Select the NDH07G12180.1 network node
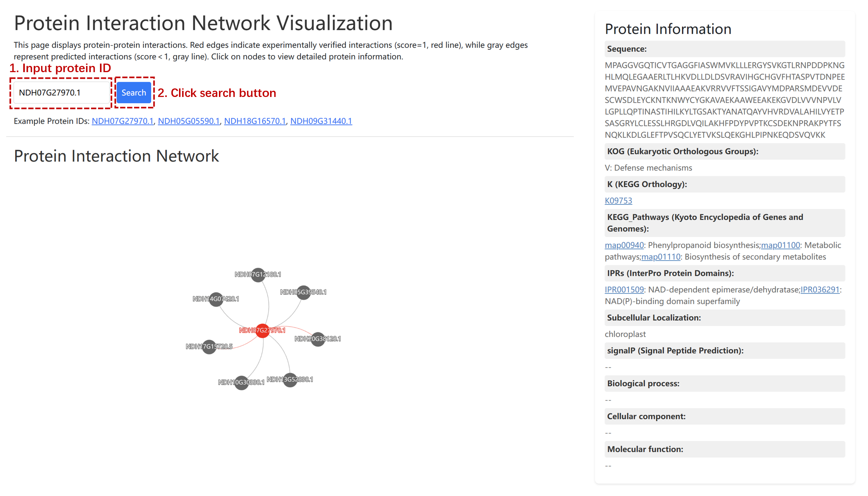Image resolution: width=868 pixels, height=496 pixels. pos(258,275)
